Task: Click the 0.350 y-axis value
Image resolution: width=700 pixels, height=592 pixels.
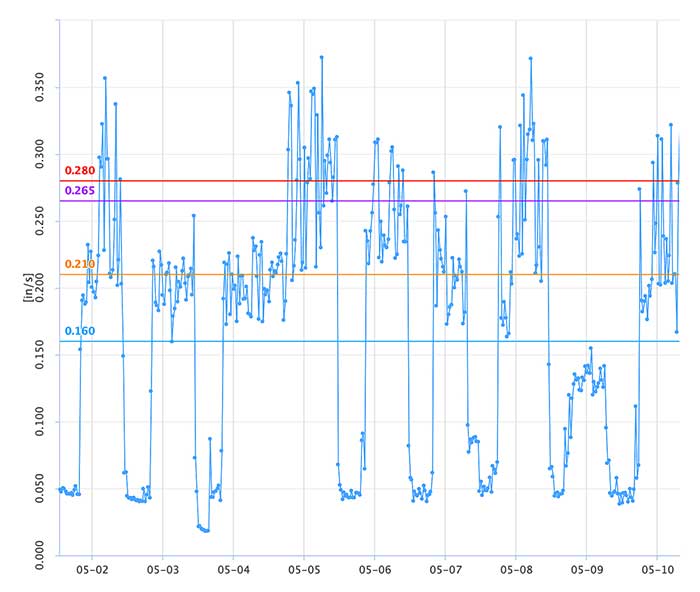Action: point(40,87)
